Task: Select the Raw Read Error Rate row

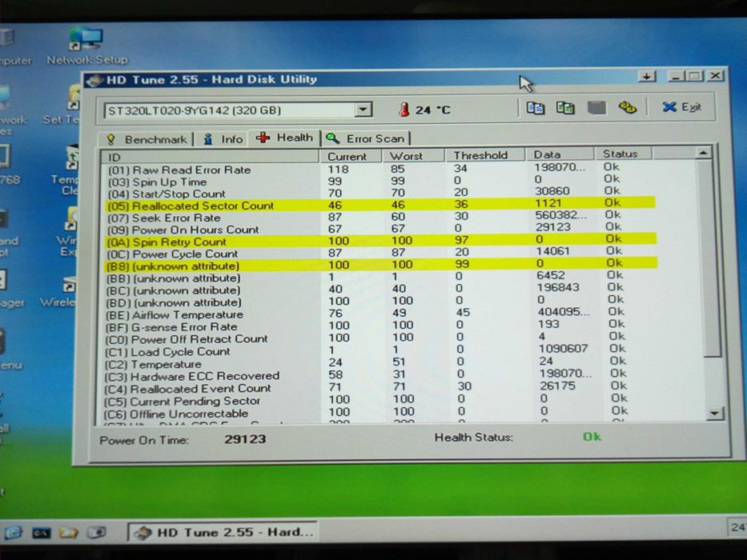Action: [x=380, y=169]
